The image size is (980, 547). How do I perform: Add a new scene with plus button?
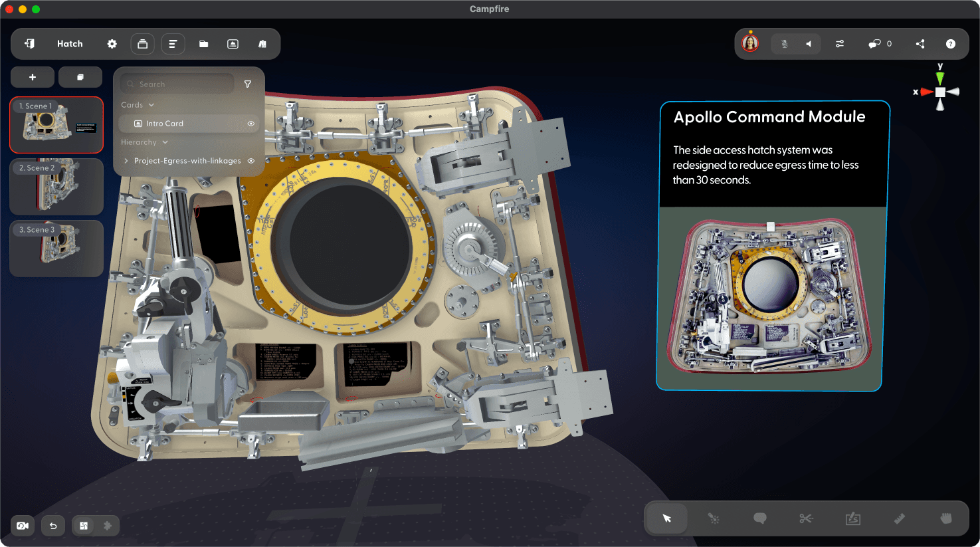[x=32, y=77]
